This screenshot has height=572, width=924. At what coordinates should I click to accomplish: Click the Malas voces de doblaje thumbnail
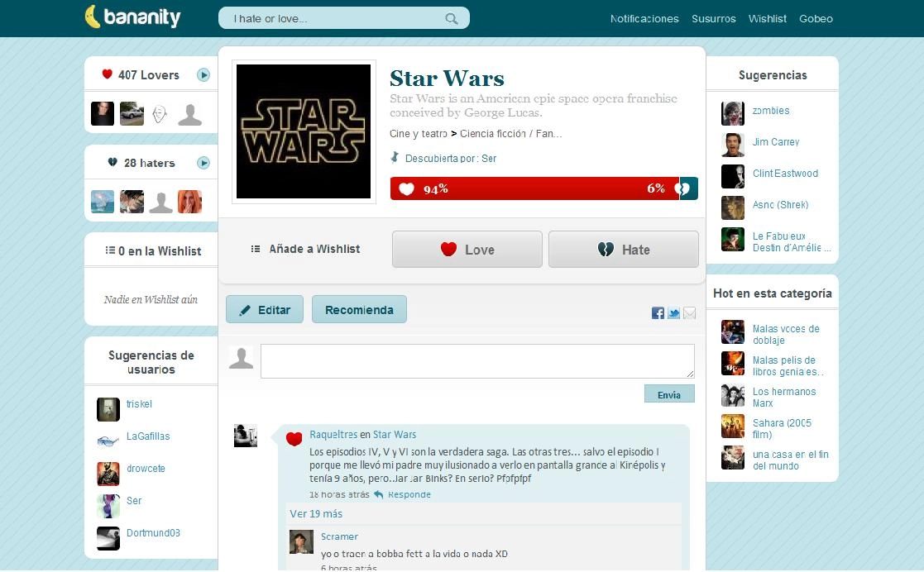tap(733, 331)
